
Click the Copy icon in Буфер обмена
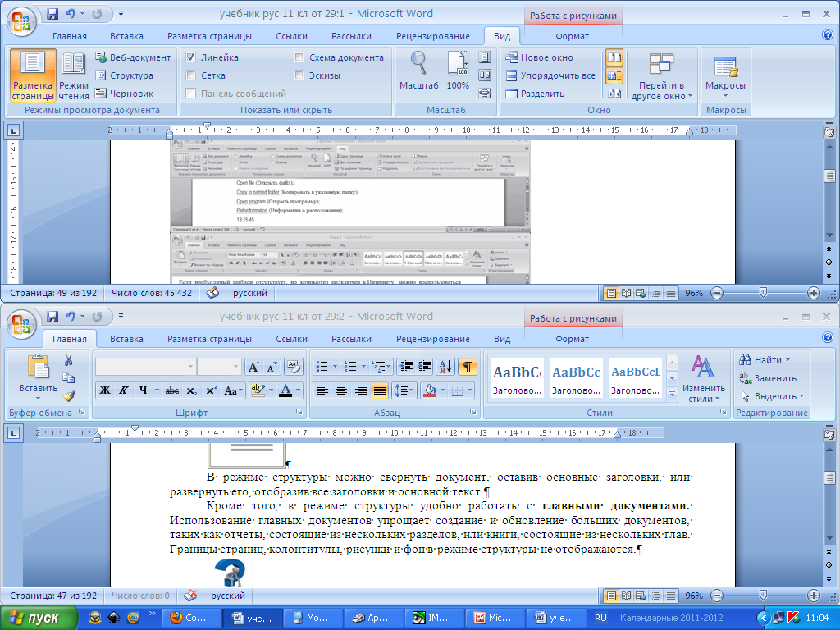[x=69, y=378]
